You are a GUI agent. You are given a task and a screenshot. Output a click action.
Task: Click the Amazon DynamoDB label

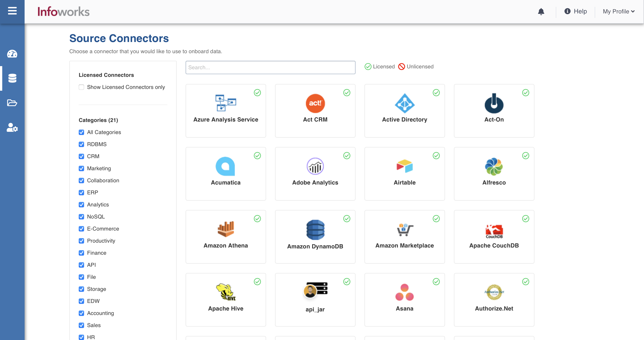click(x=315, y=246)
